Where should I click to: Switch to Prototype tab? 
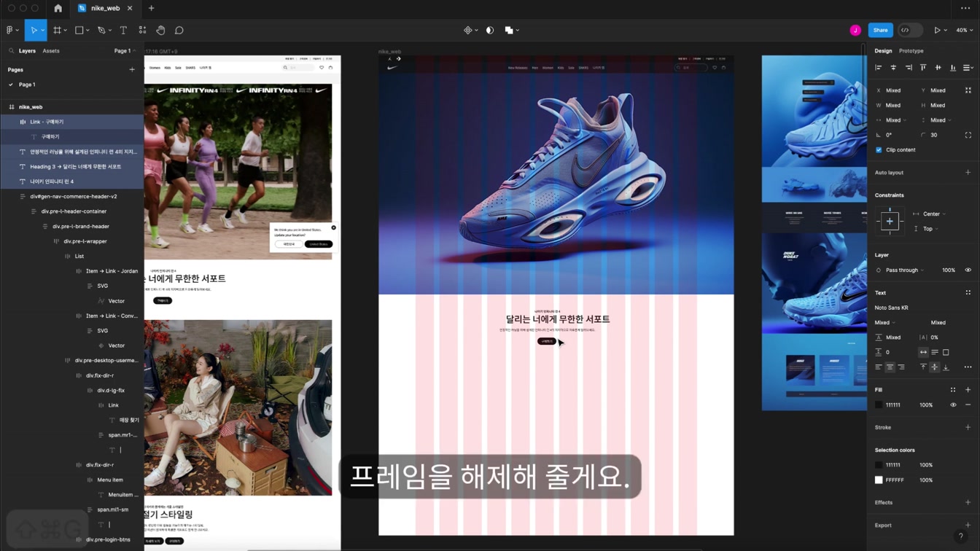(911, 51)
